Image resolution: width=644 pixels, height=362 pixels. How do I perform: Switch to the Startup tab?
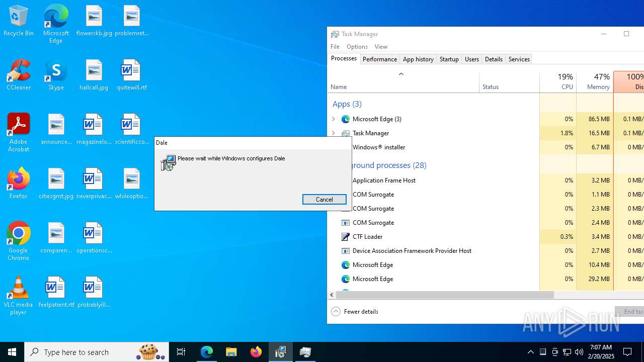[x=449, y=59]
